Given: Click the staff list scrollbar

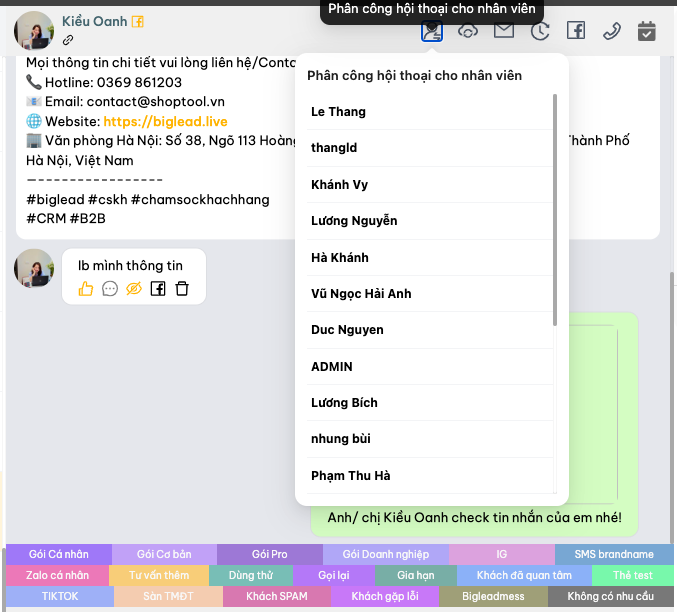Looking at the screenshot, I should point(555,210).
